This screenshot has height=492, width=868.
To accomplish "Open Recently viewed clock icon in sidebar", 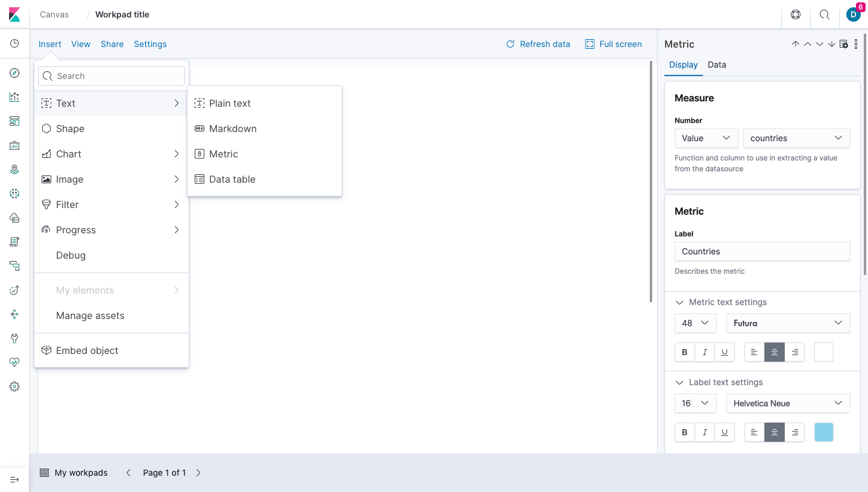I will coord(14,43).
